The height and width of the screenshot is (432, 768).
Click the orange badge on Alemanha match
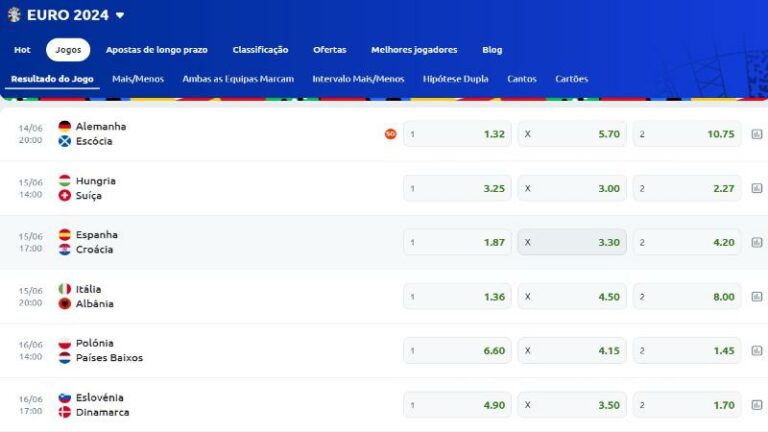390,134
